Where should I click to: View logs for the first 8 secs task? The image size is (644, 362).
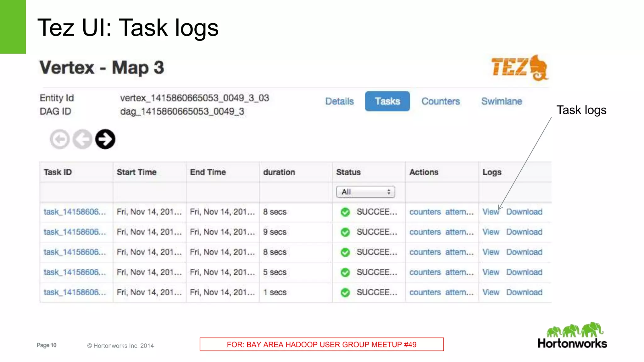click(491, 212)
